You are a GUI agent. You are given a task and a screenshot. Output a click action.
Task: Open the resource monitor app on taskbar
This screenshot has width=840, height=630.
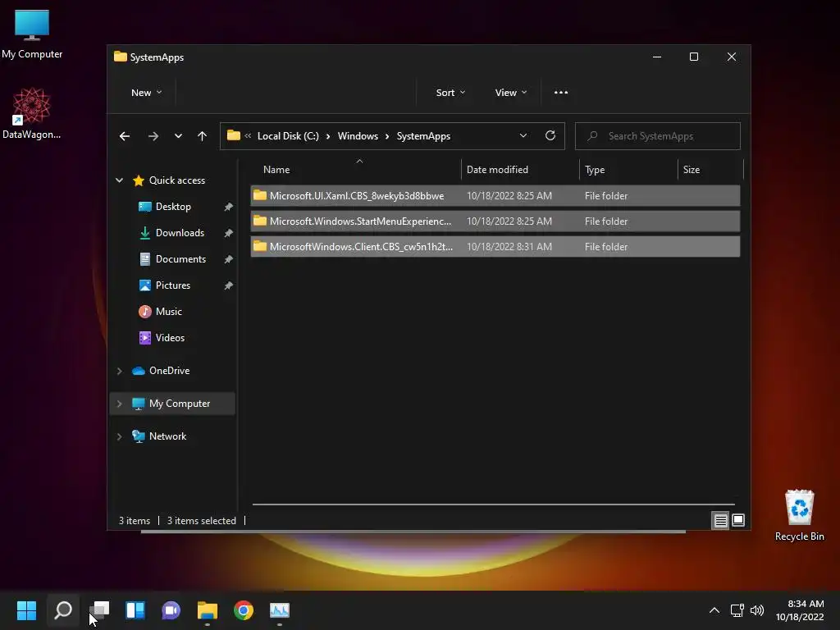[x=280, y=610]
